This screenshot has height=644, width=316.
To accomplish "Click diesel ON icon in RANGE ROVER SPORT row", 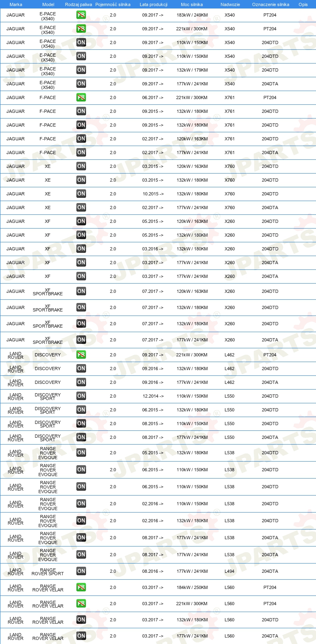I will (x=81, y=571).
